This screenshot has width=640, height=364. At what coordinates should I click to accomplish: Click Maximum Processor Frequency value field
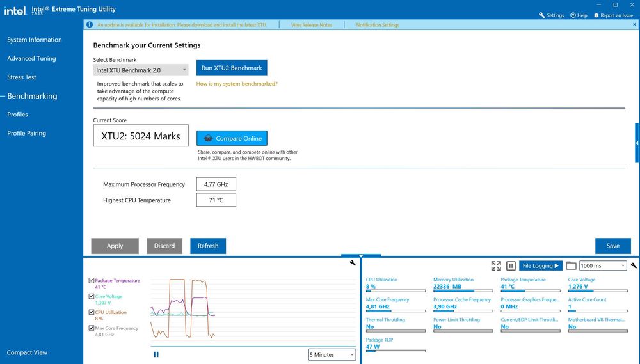(216, 184)
